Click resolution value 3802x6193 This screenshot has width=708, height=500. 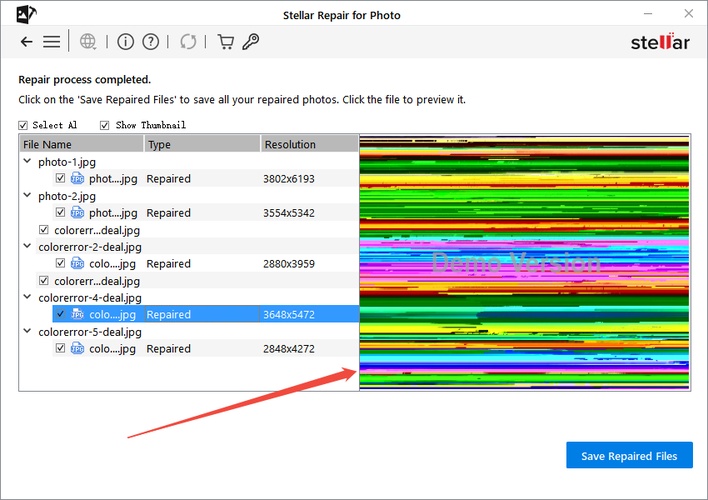click(x=289, y=179)
